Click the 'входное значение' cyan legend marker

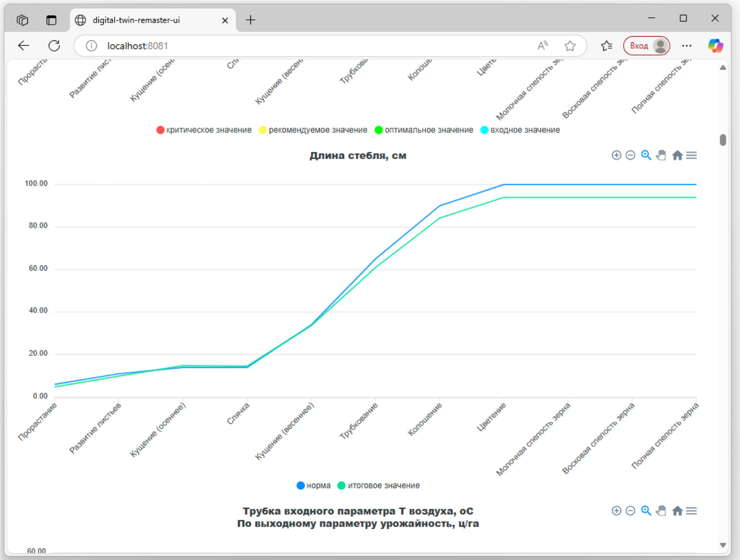[x=484, y=130]
